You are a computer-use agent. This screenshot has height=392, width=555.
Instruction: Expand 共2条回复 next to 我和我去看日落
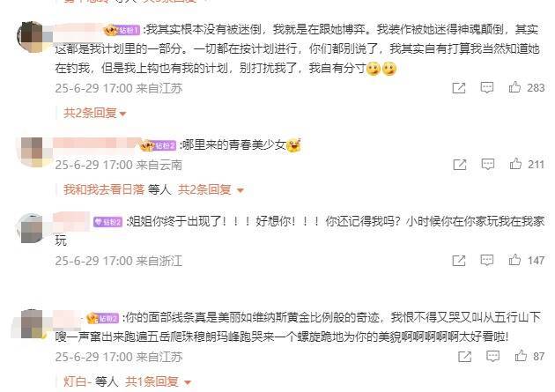(x=211, y=190)
